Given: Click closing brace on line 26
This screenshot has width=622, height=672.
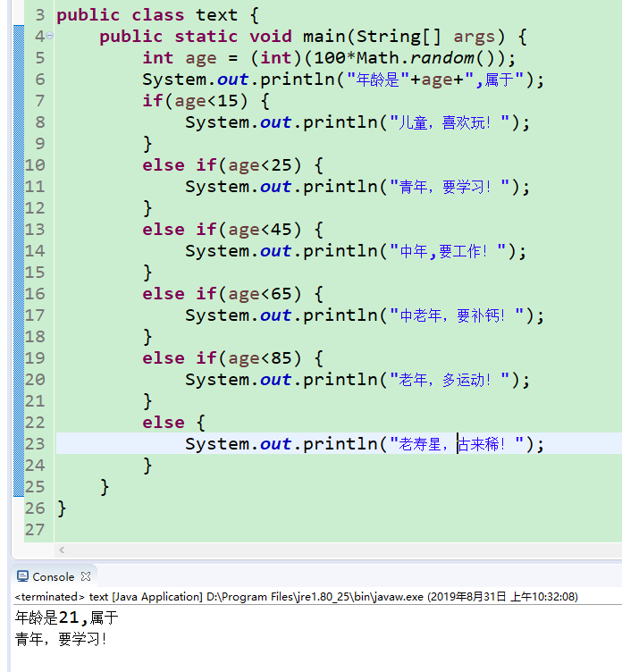Looking at the screenshot, I should click(x=62, y=508).
